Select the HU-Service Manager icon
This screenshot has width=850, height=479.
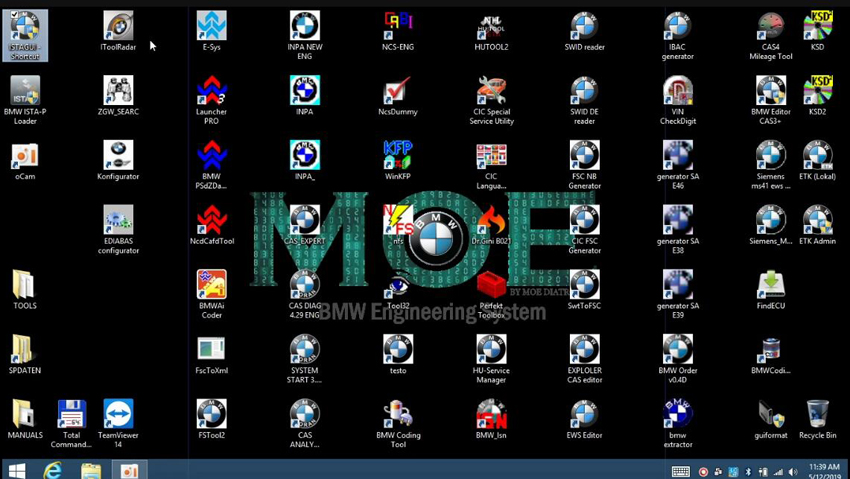click(x=491, y=359)
